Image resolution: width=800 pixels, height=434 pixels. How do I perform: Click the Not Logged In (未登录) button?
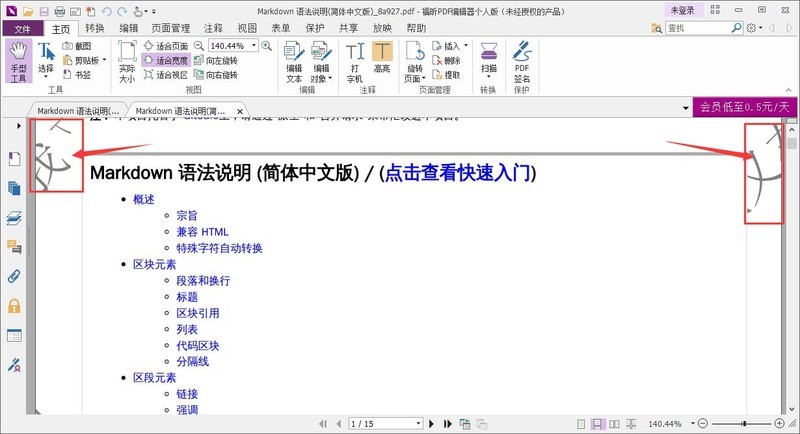pos(682,10)
